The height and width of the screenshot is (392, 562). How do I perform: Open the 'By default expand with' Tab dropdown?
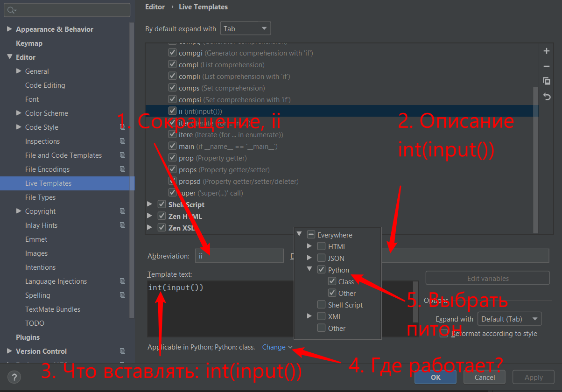point(246,29)
